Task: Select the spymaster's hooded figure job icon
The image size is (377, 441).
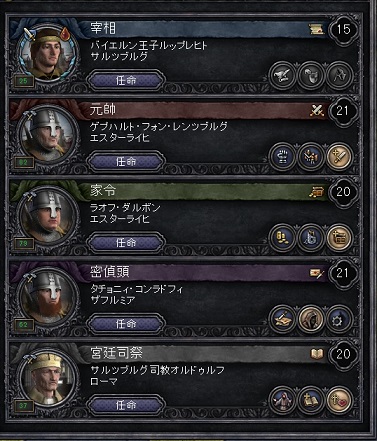Action: [x=311, y=319]
